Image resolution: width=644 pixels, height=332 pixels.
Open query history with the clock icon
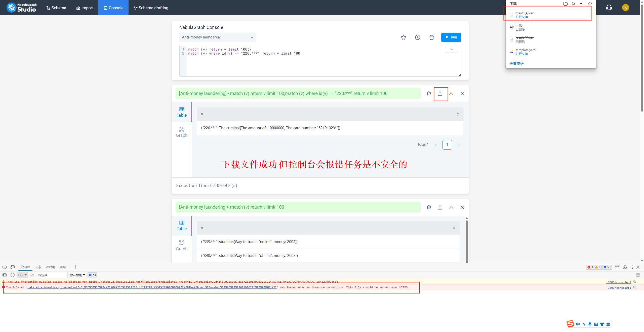pos(418,37)
